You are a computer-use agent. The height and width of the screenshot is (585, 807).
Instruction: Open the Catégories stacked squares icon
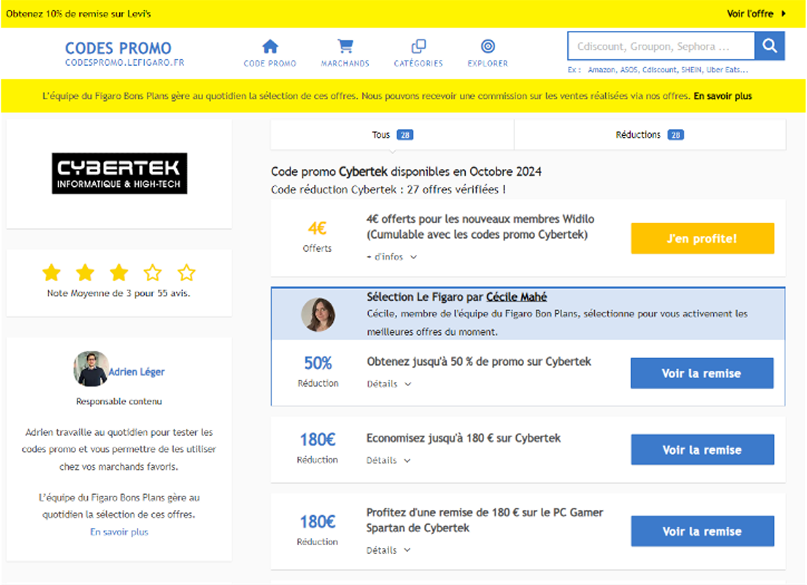point(418,46)
